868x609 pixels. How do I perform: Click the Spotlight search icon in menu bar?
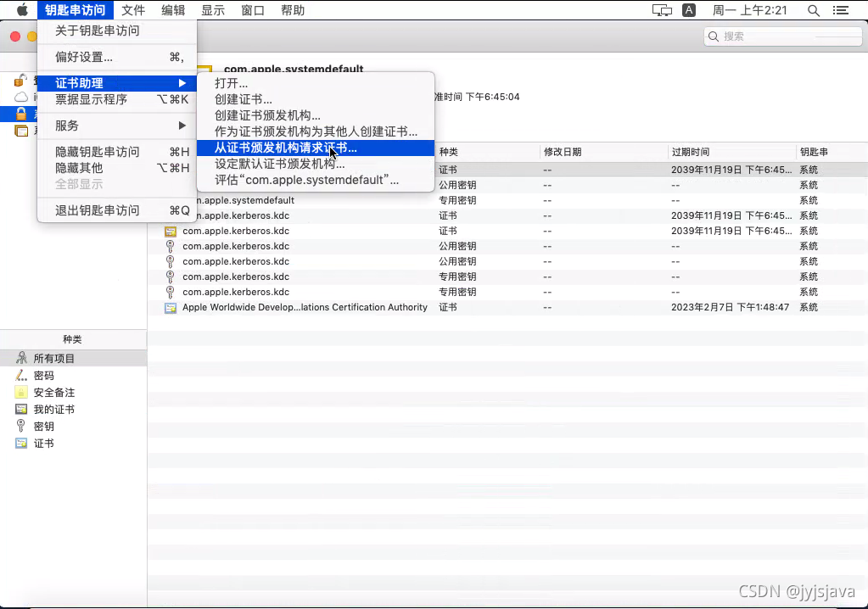pyautogui.click(x=813, y=10)
